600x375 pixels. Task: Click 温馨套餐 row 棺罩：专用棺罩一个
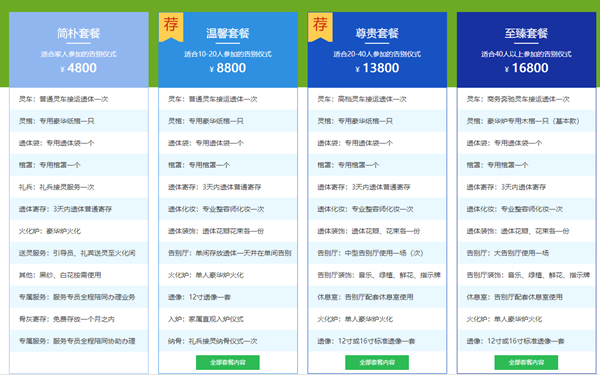point(228,165)
